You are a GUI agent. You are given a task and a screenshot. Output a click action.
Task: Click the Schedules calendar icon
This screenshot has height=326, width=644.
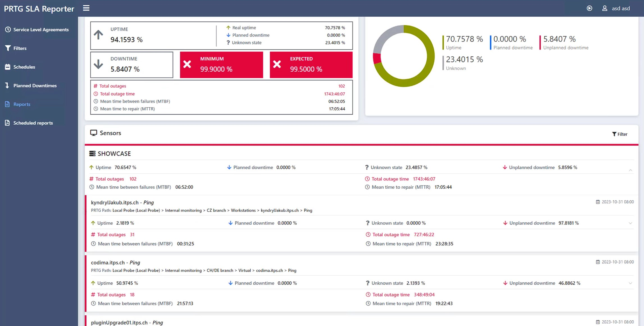8,67
